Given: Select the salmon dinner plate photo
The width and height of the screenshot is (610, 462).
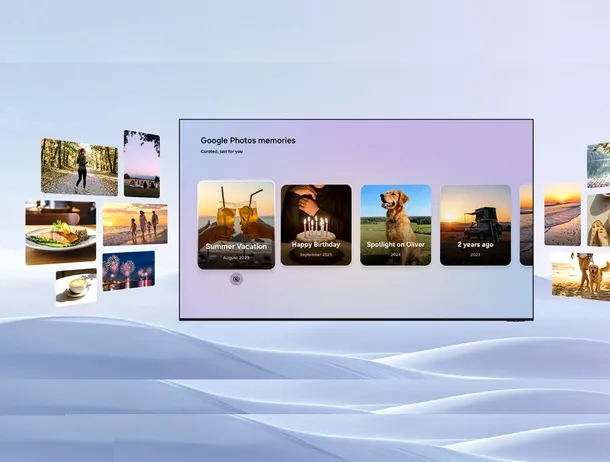Looking at the screenshot, I should [x=61, y=233].
